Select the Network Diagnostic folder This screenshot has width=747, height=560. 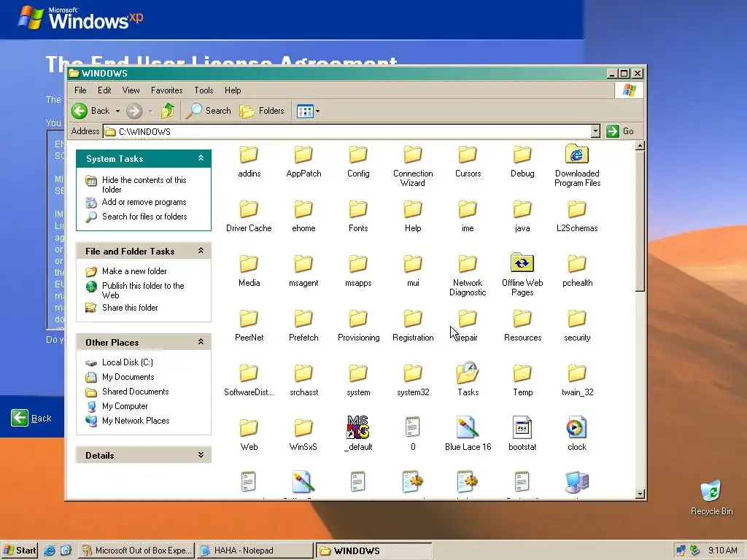click(x=468, y=275)
